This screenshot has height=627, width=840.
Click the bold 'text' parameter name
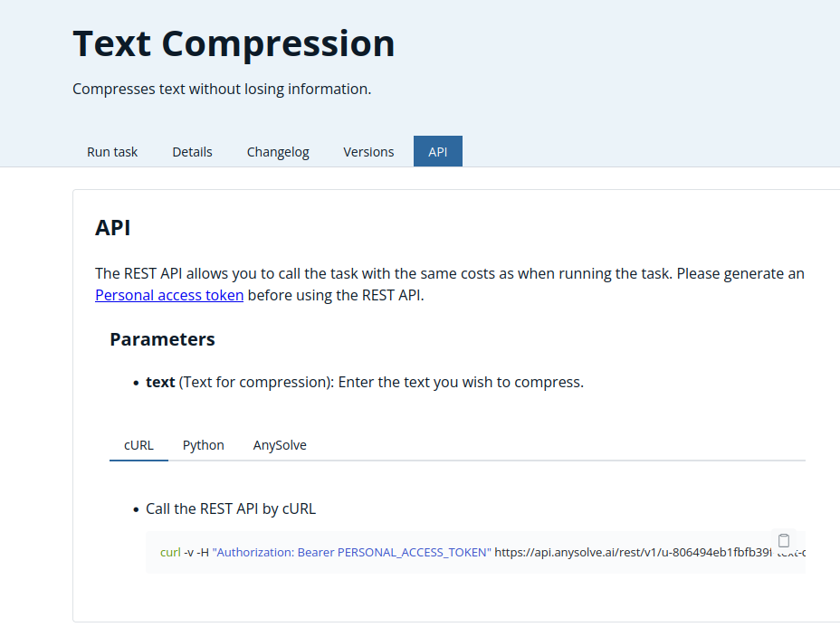pos(160,383)
